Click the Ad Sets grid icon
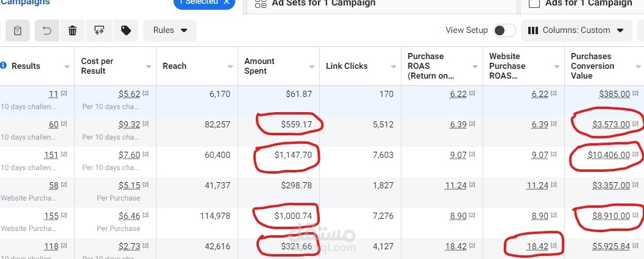Image resolution: width=644 pixels, height=259 pixels. tap(261, 4)
